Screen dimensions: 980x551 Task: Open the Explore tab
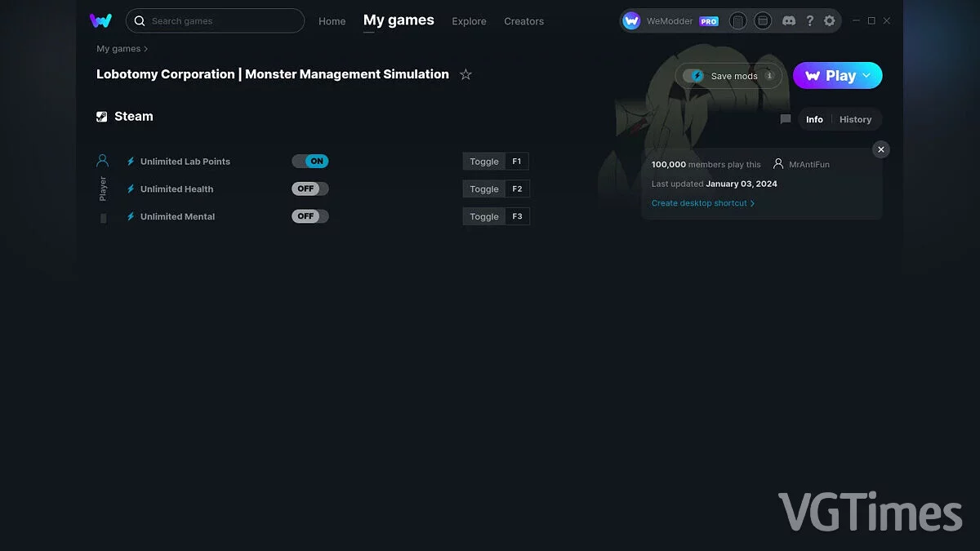coord(469,21)
